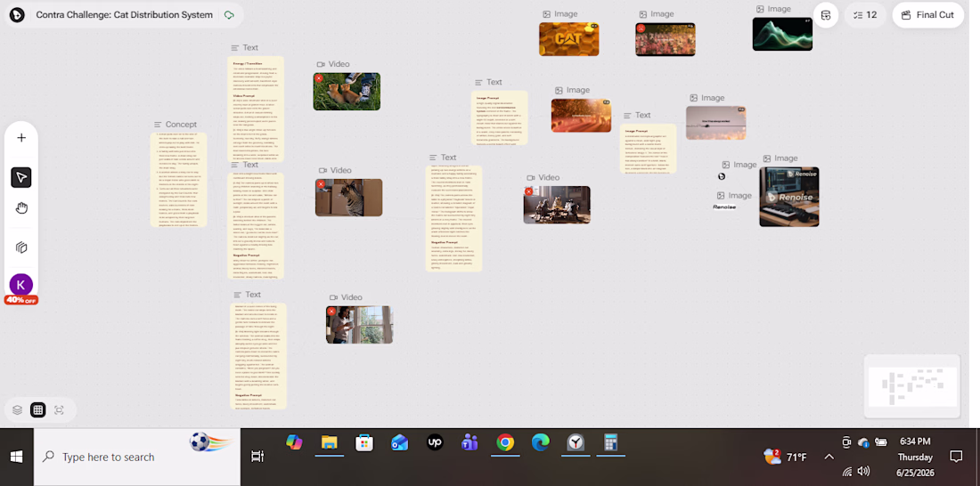This screenshot has width=980, height=486.
Task: Open Microsoft Teams from the taskbar
Action: click(470, 443)
